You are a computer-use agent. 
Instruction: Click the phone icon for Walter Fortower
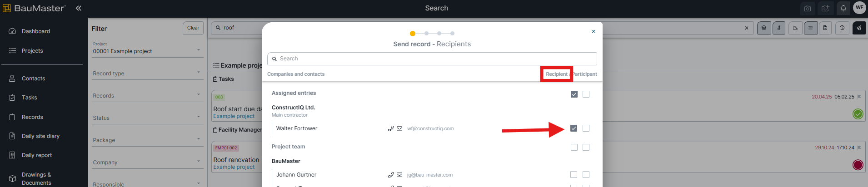(390, 128)
